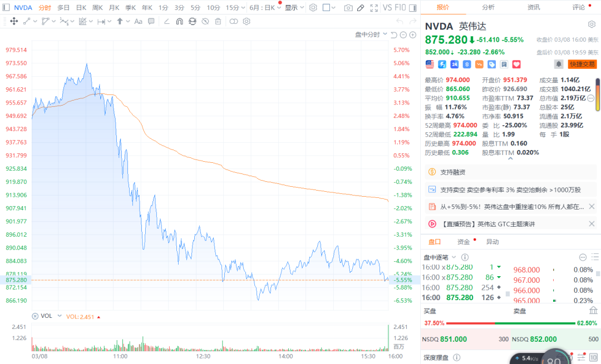Viewport: 601px width, 364px height.
Task: Click the orange downtrend short-selling badge
Action: pos(479,64)
